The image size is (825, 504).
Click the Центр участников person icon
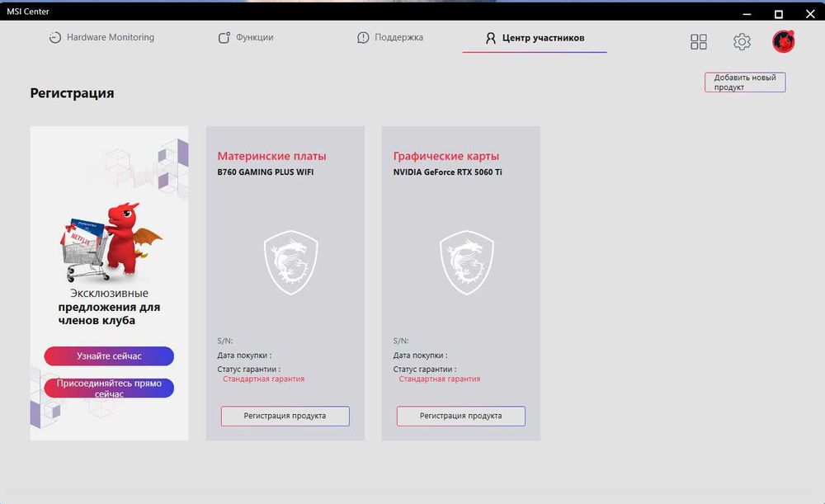click(490, 38)
